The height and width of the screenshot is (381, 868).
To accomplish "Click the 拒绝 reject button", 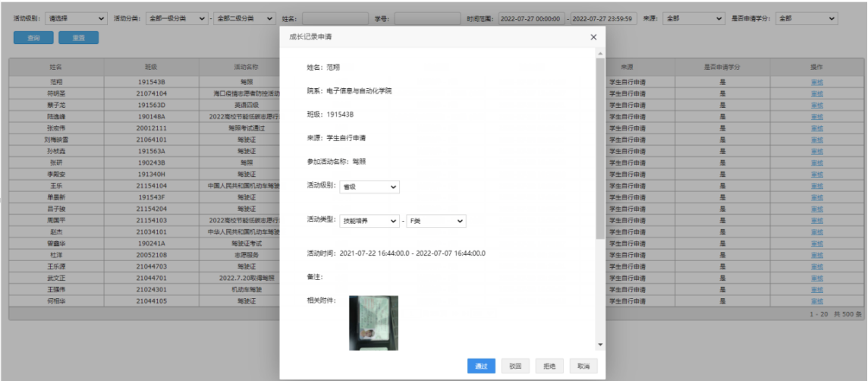I will (549, 366).
